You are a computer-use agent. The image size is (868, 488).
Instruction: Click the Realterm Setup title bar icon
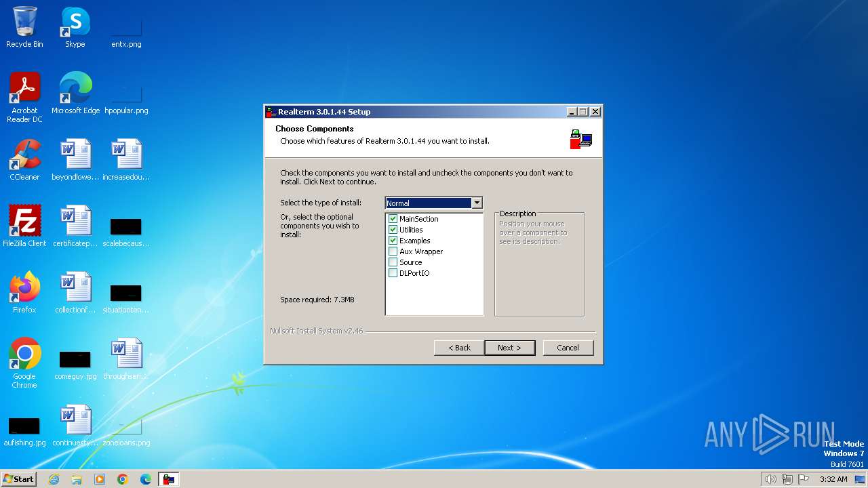[271, 112]
